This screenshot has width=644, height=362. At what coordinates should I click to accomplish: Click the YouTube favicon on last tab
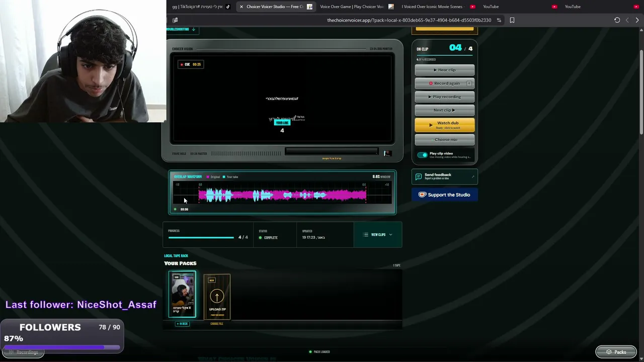tap(636, 7)
